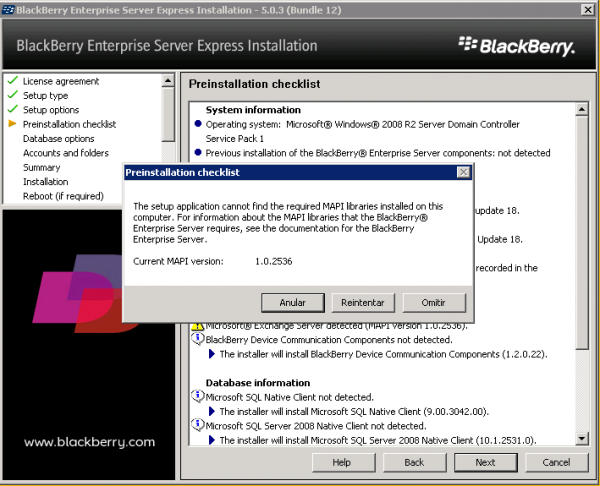Select the Preinstallation checklist step
This screenshot has width=600, height=486.
point(69,124)
